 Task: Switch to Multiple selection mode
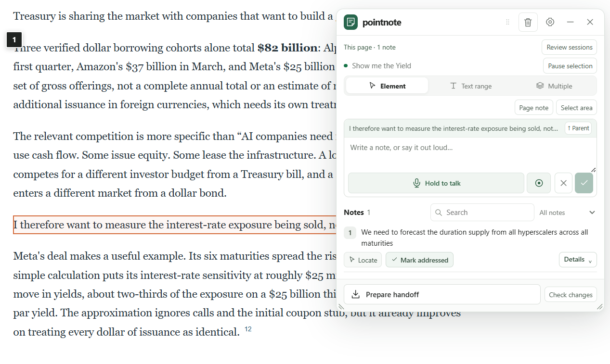(x=554, y=86)
